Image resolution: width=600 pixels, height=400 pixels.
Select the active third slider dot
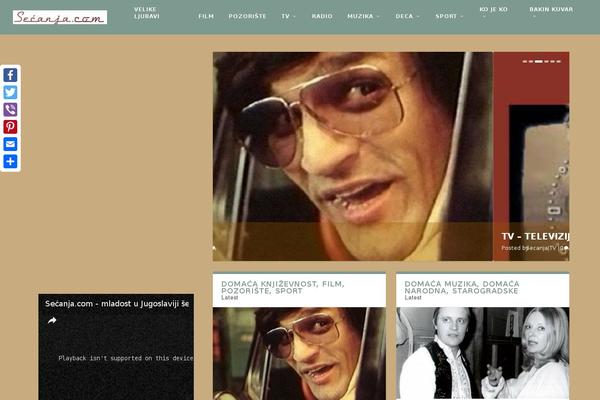point(538,61)
